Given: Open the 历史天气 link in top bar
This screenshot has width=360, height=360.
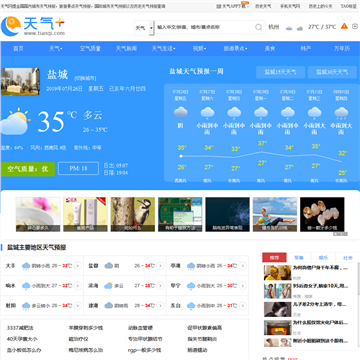Looking at the screenshot, I should tap(263, 6).
